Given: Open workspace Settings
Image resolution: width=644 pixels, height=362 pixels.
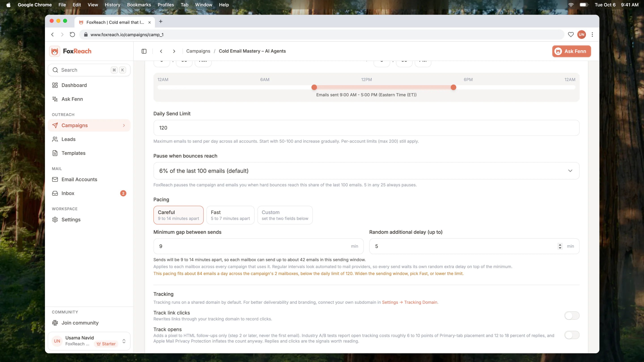Looking at the screenshot, I should (89, 220).
